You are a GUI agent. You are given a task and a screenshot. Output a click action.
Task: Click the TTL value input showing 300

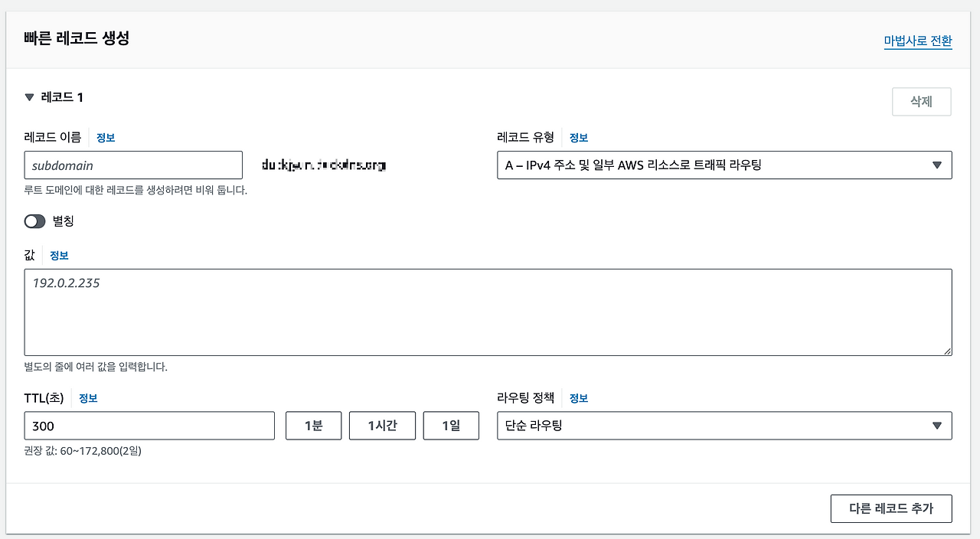point(149,425)
